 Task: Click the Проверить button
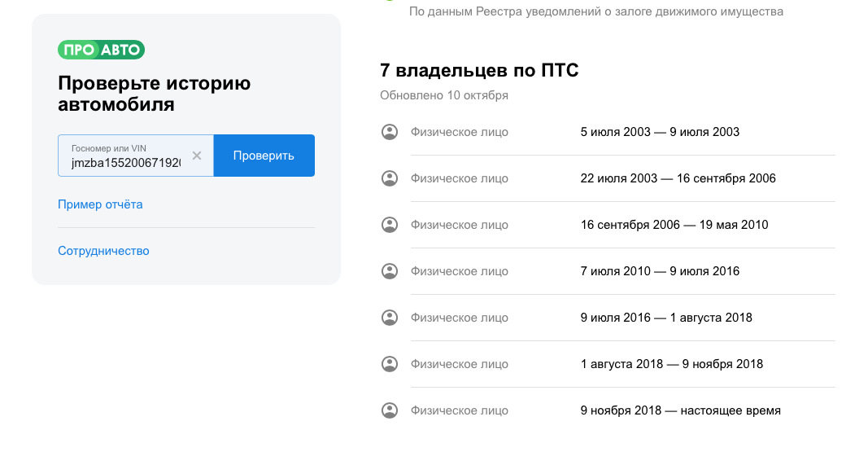tap(264, 156)
